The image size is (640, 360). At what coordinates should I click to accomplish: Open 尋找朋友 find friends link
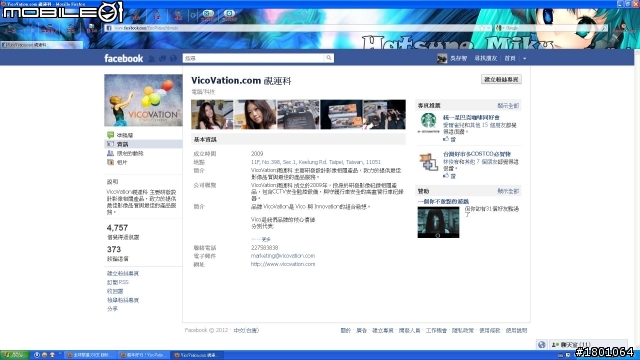(x=486, y=58)
